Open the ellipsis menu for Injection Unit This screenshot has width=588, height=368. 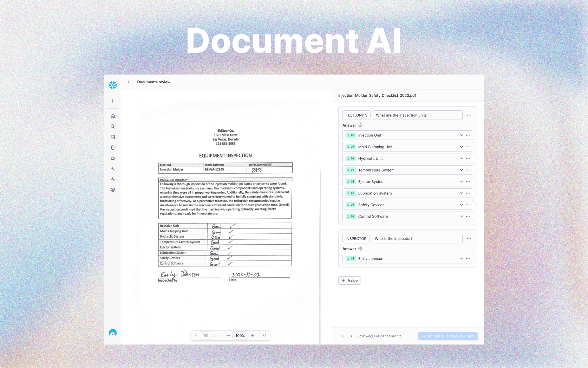(x=468, y=135)
